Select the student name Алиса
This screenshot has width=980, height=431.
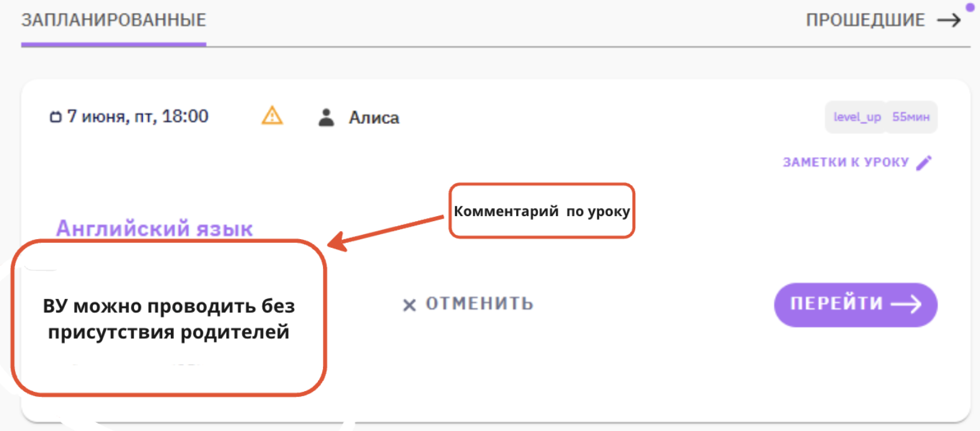click(x=374, y=118)
